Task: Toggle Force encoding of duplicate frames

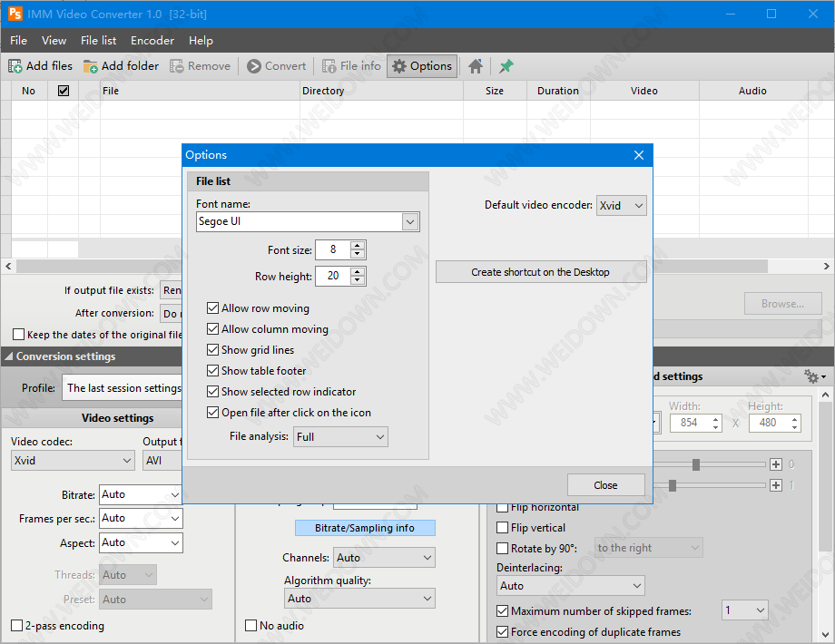Action: [502, 632]
